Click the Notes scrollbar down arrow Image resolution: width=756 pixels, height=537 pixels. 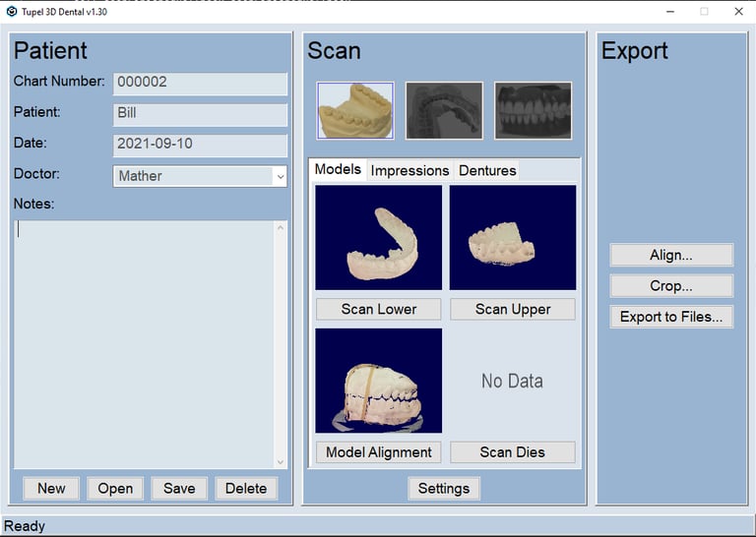click(x=281, y=462)
